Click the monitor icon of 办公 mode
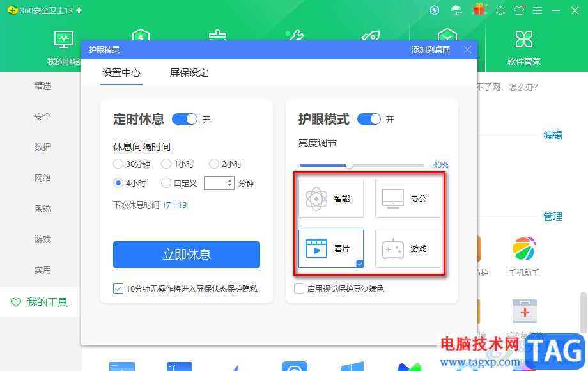This screenshot has width=588, height=371. pos(392,199)
